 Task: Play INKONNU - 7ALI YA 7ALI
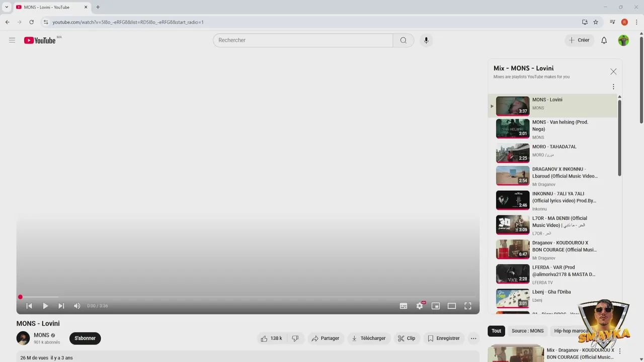point(552,201)
